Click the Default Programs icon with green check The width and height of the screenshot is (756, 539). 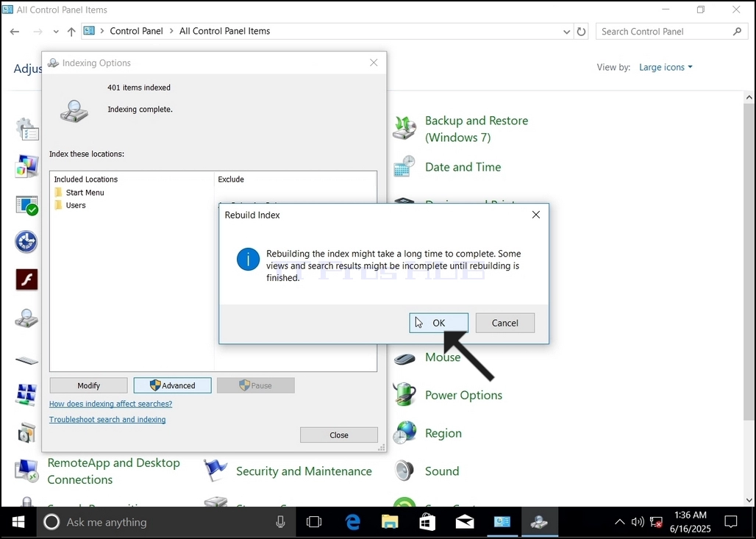tap(26, 205)
